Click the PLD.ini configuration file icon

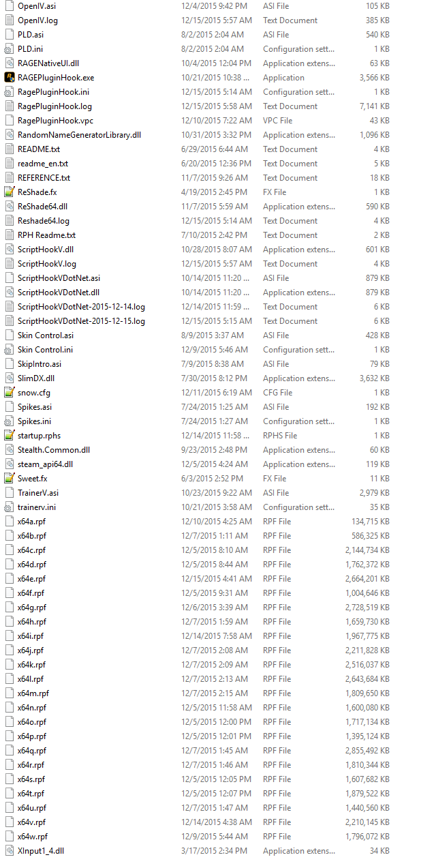tap(10, 49)
